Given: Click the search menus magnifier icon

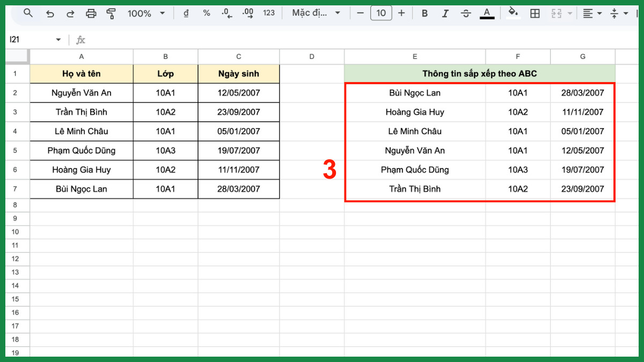Looking at the screenshot, I should point(28,13).
